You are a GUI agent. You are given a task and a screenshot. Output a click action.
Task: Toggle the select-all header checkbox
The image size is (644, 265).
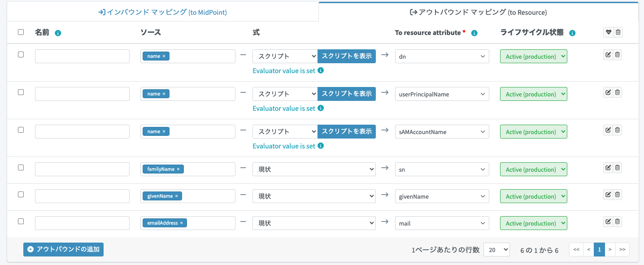click(21, 32)
